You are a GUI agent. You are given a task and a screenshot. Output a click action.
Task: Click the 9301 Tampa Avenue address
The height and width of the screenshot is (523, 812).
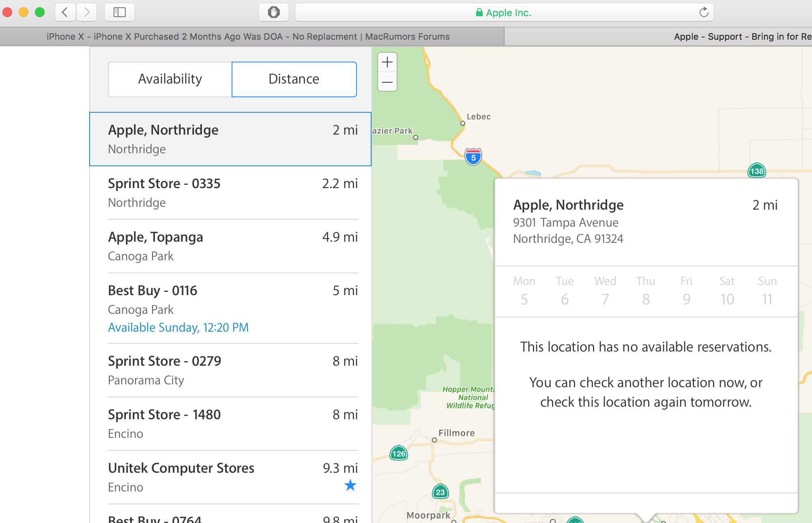tap(565, 223)
